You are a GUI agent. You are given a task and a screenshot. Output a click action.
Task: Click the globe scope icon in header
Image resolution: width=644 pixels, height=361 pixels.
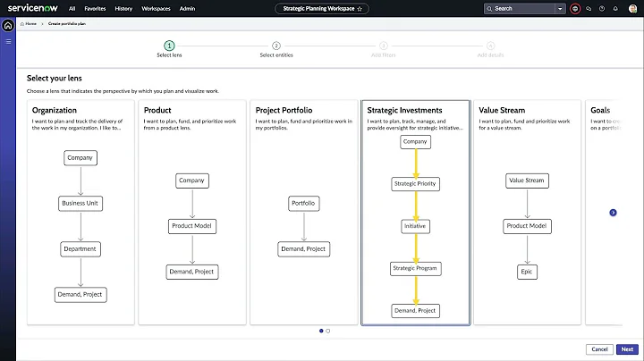575,8
